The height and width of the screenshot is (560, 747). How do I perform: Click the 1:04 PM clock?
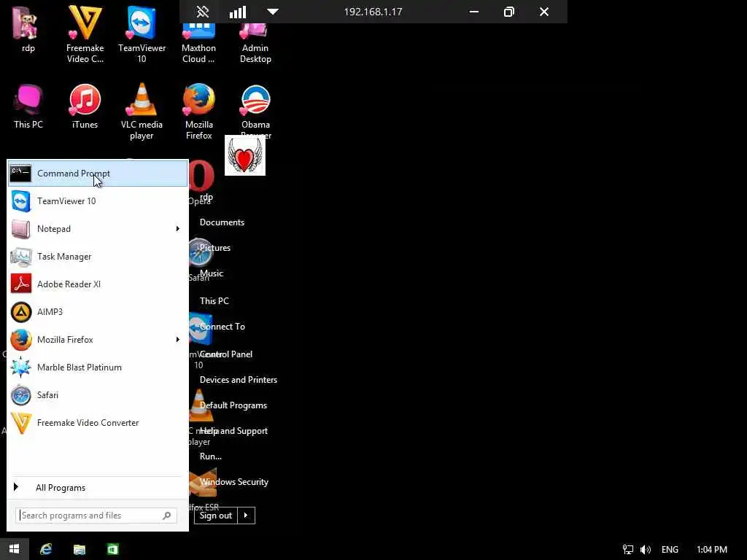(x=712, y=550)
